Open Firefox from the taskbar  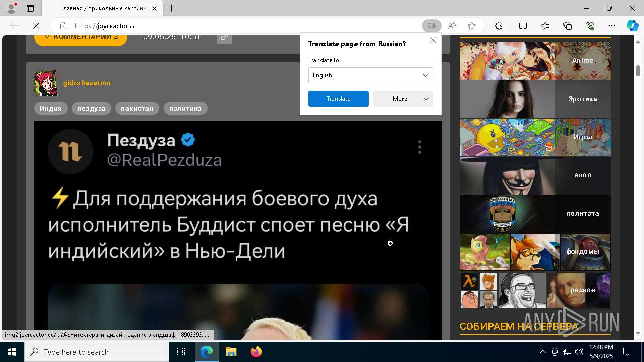point(256,352)
